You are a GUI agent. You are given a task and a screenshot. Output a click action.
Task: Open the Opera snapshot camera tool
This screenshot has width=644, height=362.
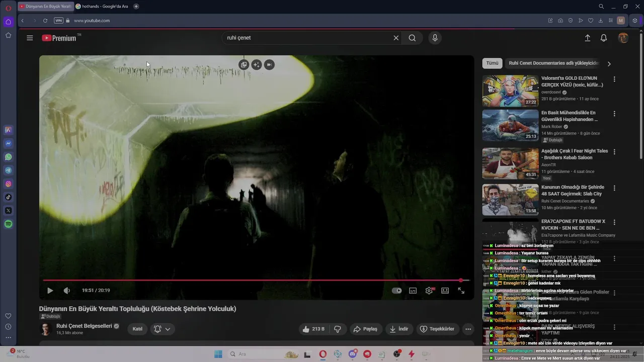click(x=560, y=21)
